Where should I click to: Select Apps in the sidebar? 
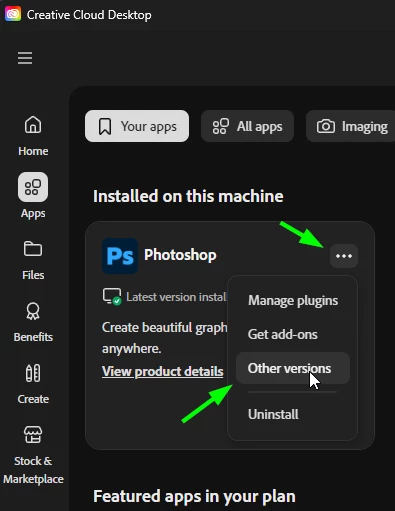[33, 196]
